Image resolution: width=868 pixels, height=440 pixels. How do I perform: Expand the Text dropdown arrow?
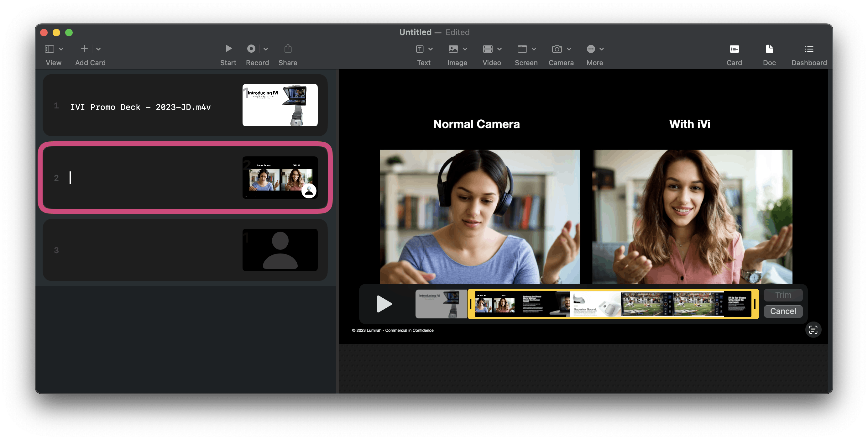point(431,49)
